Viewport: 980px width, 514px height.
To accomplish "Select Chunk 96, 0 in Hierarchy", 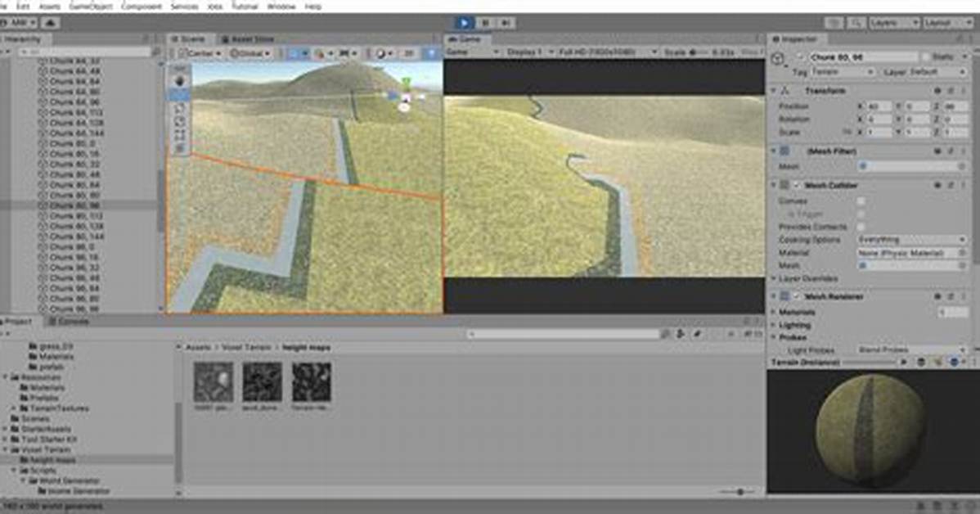I will pos(73,247).
